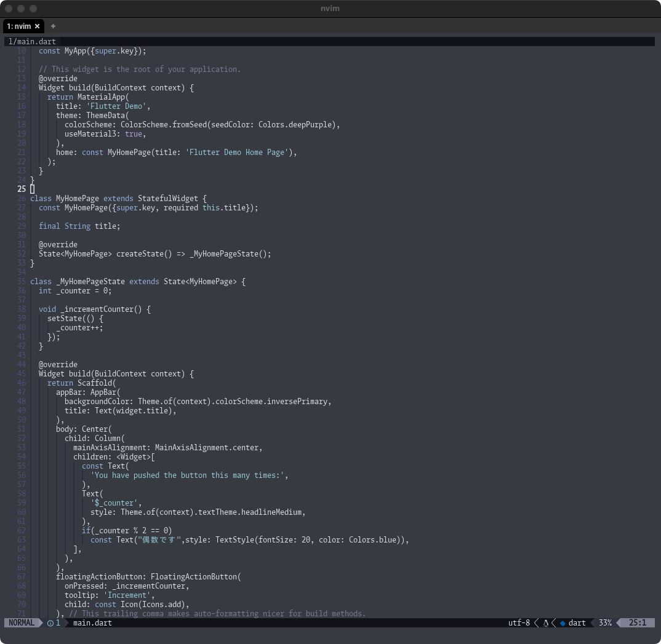The height and width of the screenshot is (644, 661).
Task: Click 'if(_counter % 2 == 0)' line
Action: pyautogui.click(x=126, y=531)
